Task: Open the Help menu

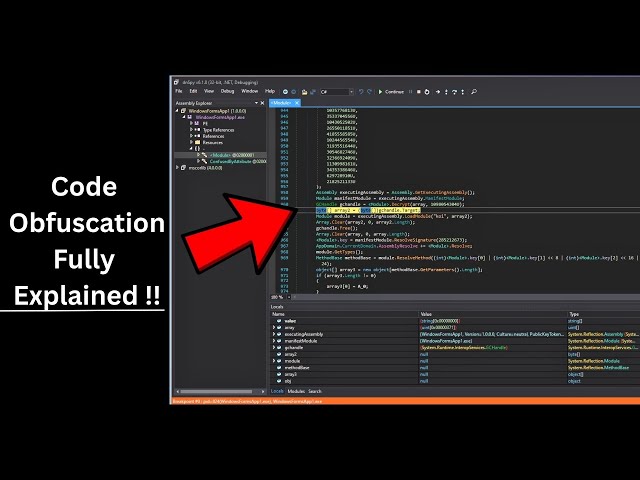Action: [270, 91]
